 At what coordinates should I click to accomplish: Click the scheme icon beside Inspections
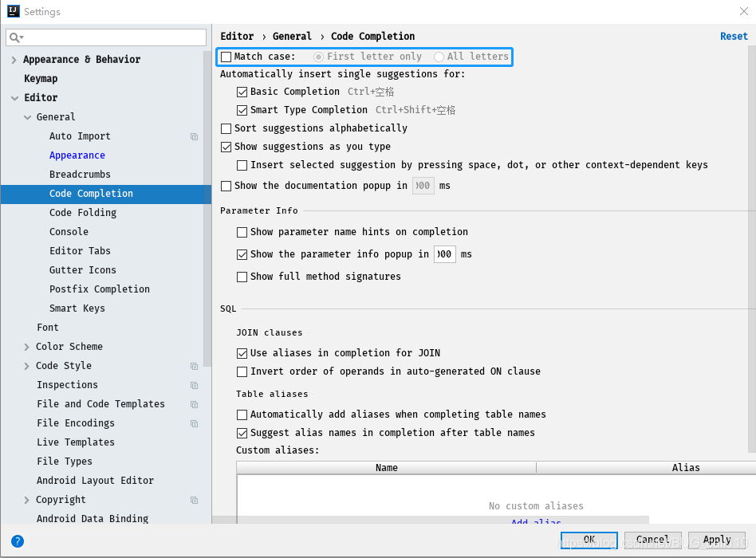(x=193, y=384)
